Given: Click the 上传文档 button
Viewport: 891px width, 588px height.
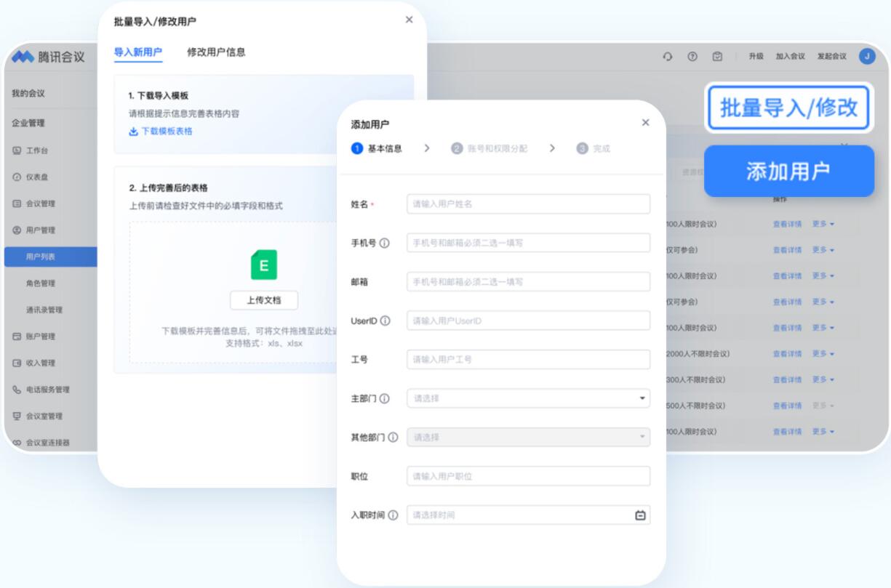Looking at the screenshot, I should coord(263,300).
